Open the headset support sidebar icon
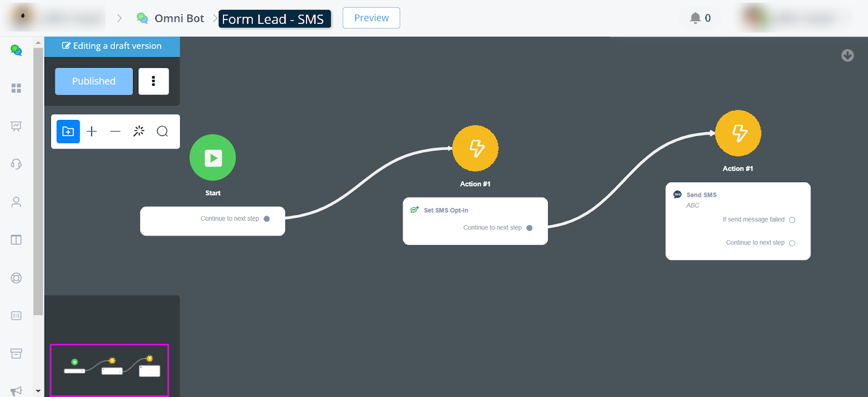Image resolution: width=868 pixels, height=397 pixels. (16, 164)
